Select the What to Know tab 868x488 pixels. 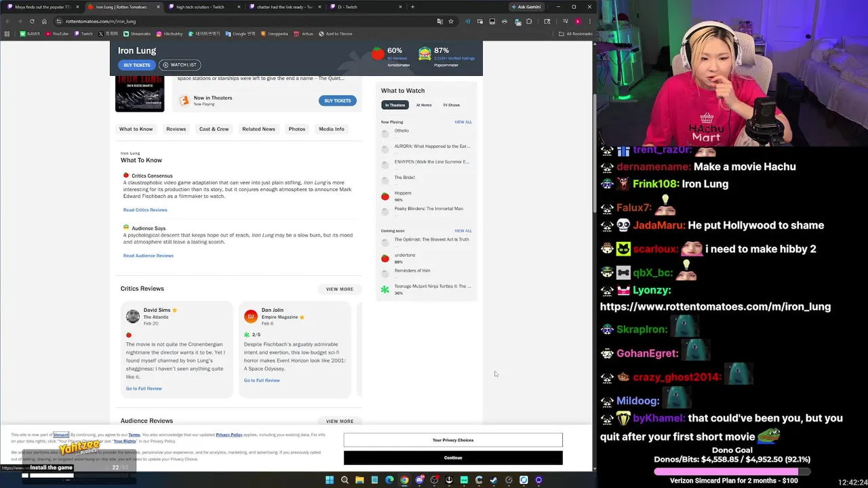pyautogui.click(x=136, y=129)
